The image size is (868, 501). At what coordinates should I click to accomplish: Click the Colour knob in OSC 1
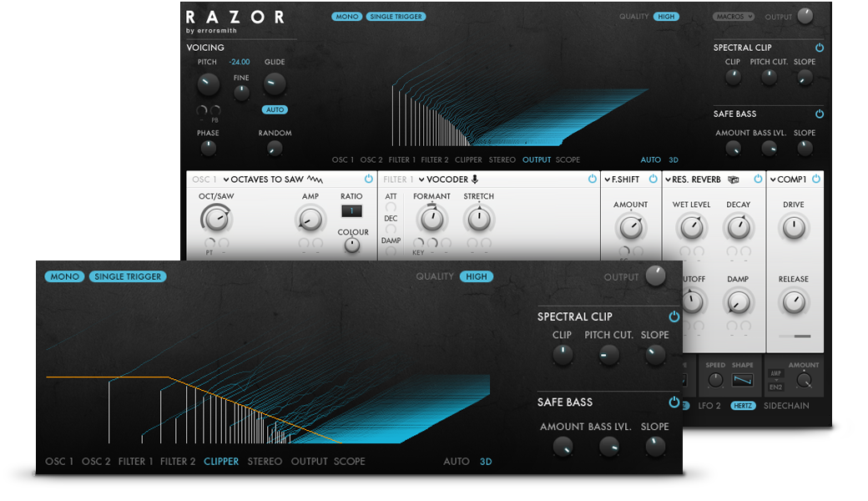point(352,245)
